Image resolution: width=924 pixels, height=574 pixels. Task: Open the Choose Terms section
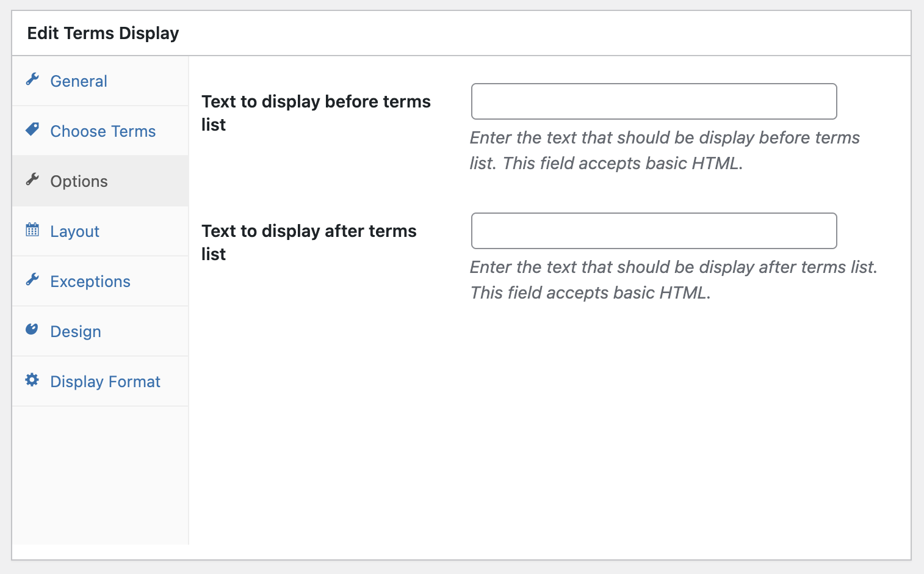point(103,131)
